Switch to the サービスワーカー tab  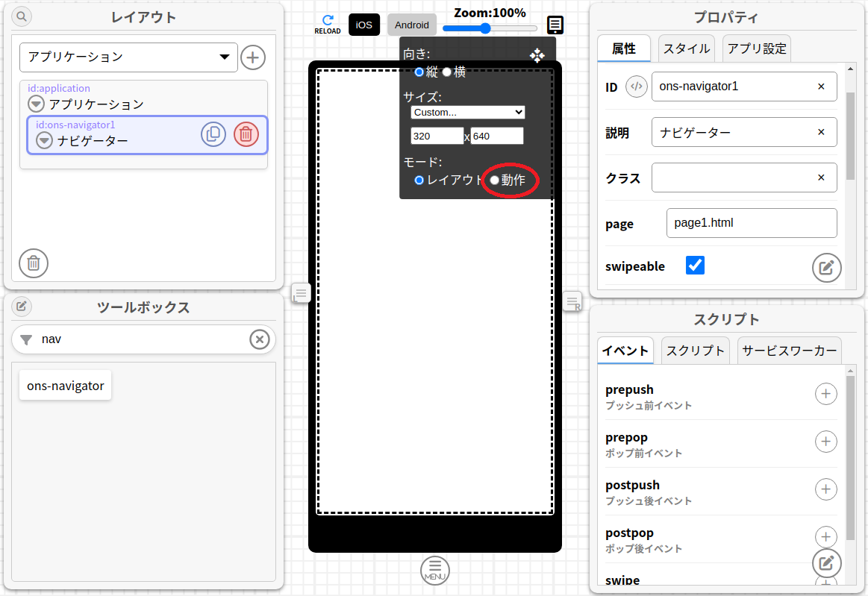[x=789, y=351]
